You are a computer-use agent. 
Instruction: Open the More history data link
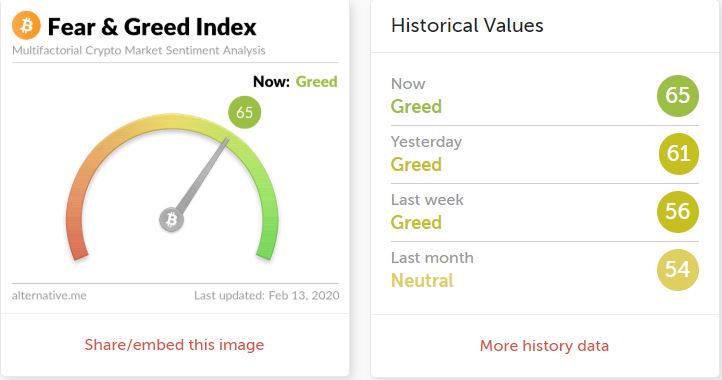544,345
